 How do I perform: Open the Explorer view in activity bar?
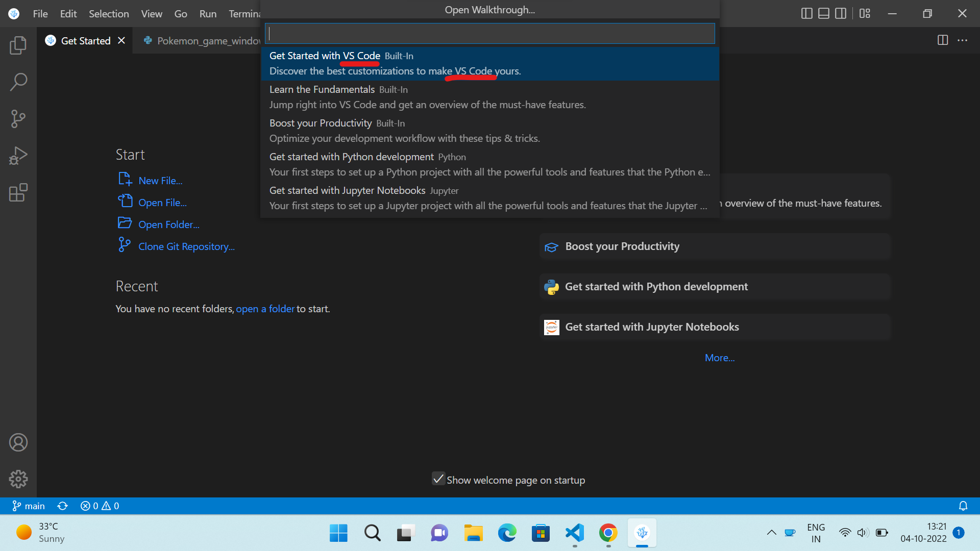[x=18, y=45]
